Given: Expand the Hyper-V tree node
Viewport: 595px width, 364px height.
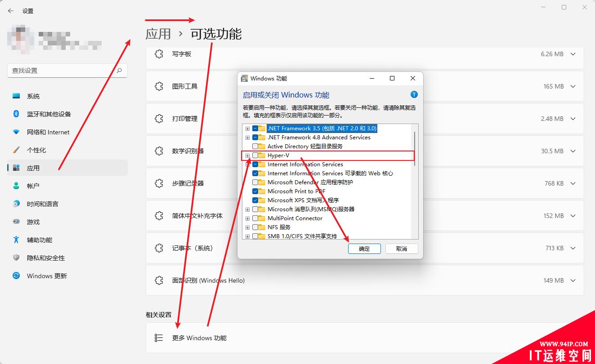Looking at the screenshot, I should [x=247, y=155].
